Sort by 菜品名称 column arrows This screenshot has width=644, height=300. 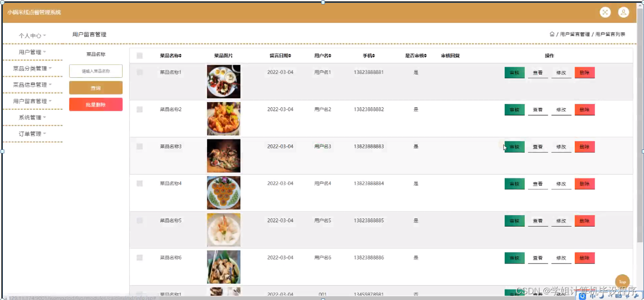coord(180,56)
